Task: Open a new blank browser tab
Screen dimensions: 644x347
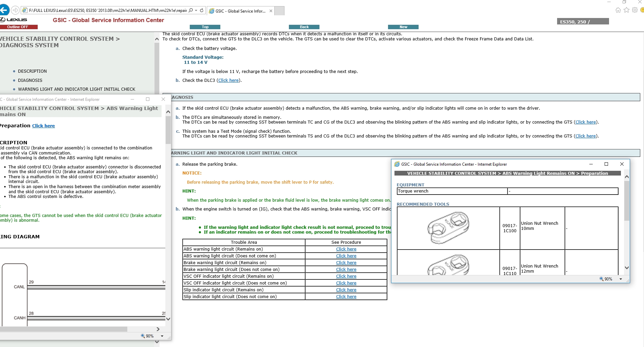Action: pyautogui.click(x=279, y=11)
